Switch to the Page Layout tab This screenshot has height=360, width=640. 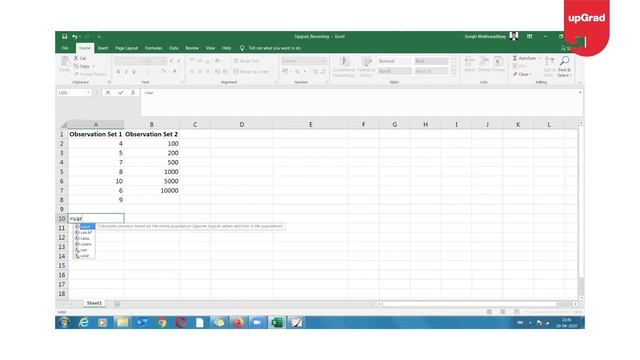click(x=127, y=48)
